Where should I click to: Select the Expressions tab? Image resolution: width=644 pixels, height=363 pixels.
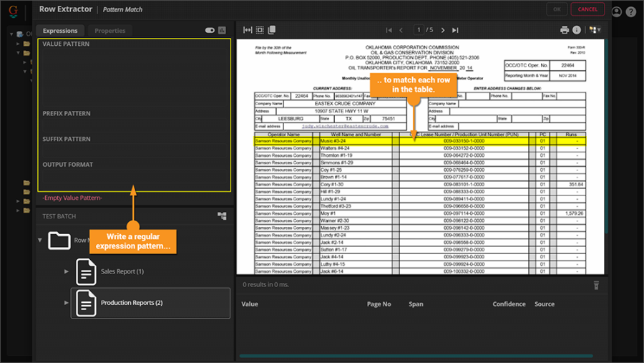60,31
